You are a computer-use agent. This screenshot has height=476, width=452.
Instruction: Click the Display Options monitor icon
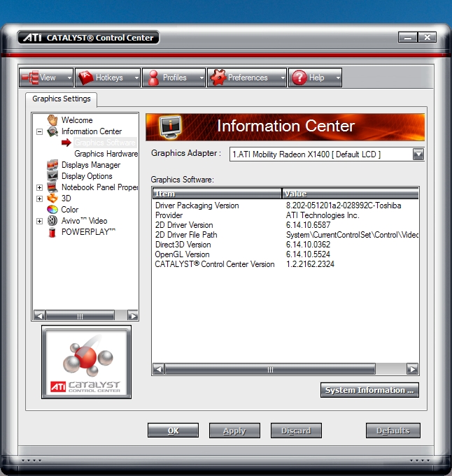click(52, 175)
